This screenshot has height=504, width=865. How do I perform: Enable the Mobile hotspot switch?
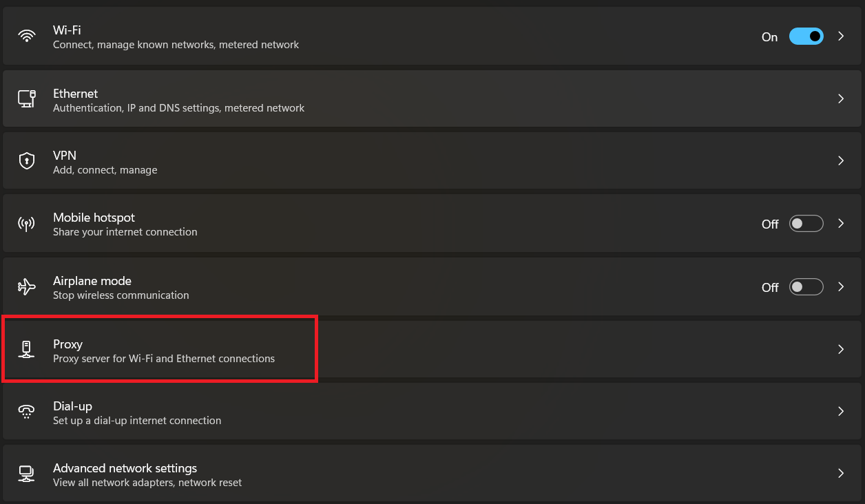806,224
